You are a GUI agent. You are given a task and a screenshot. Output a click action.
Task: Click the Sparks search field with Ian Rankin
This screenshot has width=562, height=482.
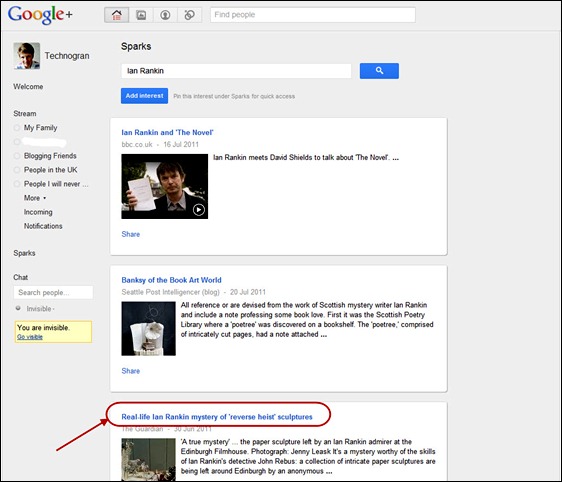coord(236,71)
